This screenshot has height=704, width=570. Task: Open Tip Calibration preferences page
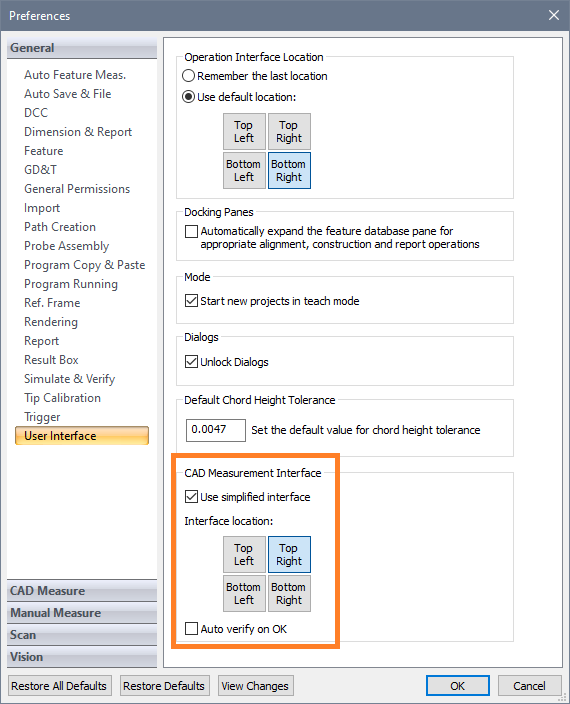62,398
